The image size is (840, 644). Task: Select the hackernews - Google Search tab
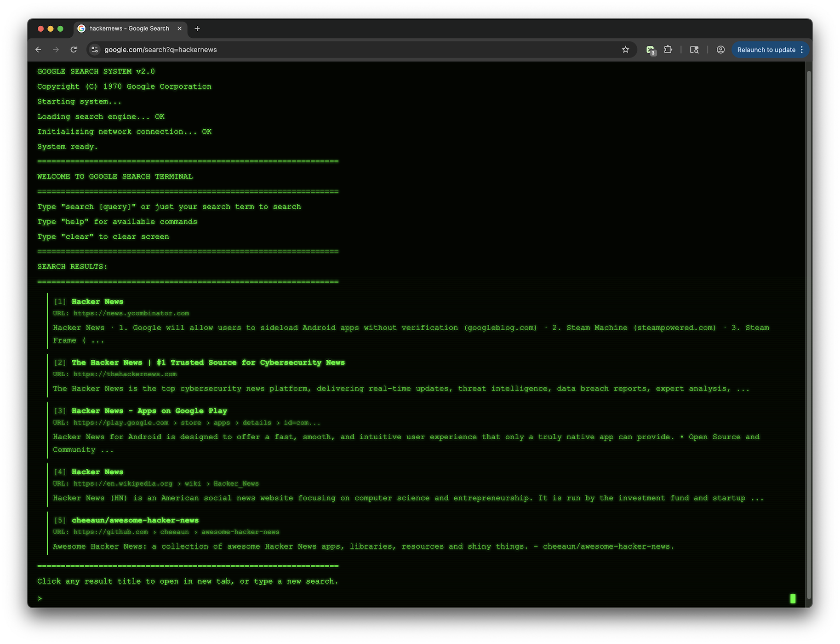(x=129, y=28)
